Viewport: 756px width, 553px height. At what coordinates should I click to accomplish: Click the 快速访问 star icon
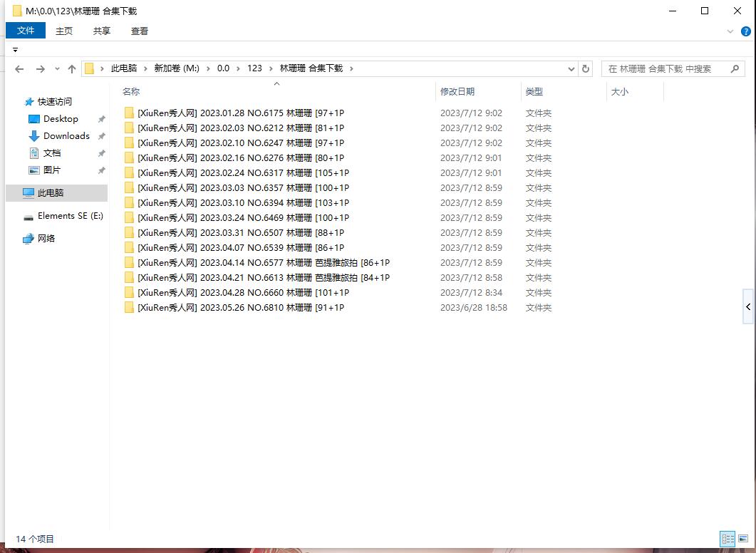29,102
